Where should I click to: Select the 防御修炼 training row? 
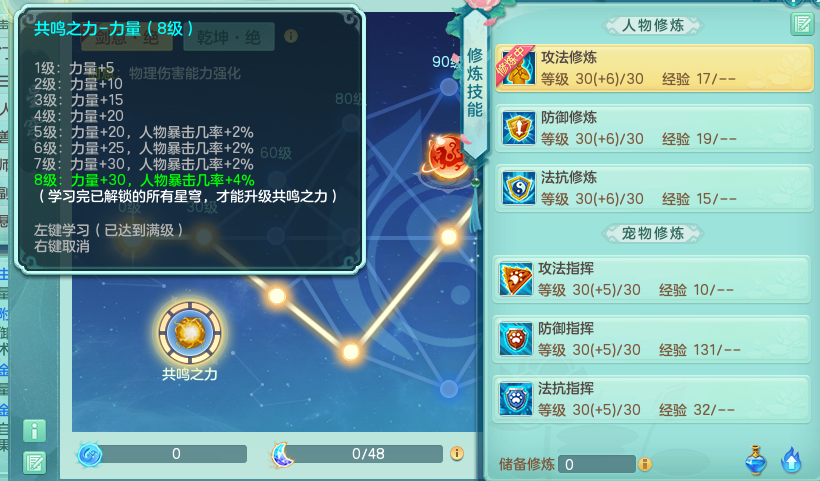pyautogui.click(x=654, y=129)
